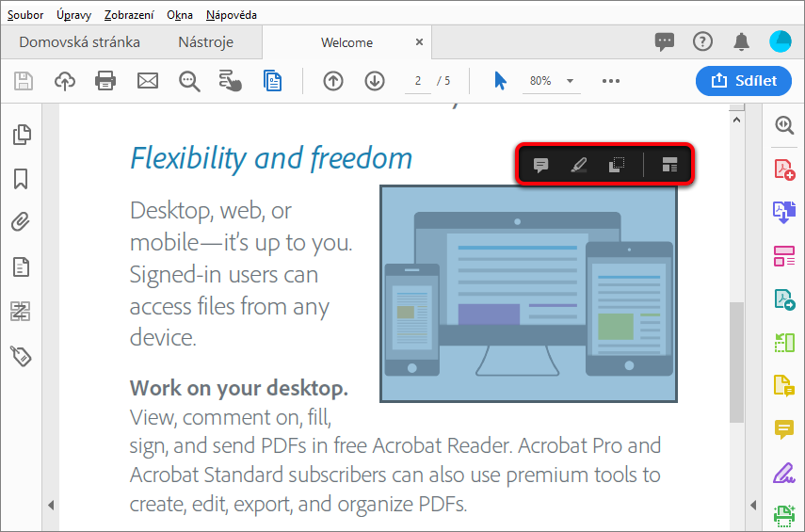Open yellow document comment tool in right pane
Screen dimensions: 805x532
pos(784,386)
